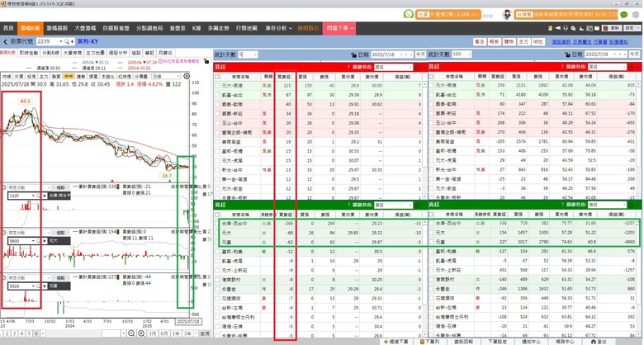Check the 合庫-西台中 row in 5-day 賣超 table

pyautogui.click(x=217, y=224)
